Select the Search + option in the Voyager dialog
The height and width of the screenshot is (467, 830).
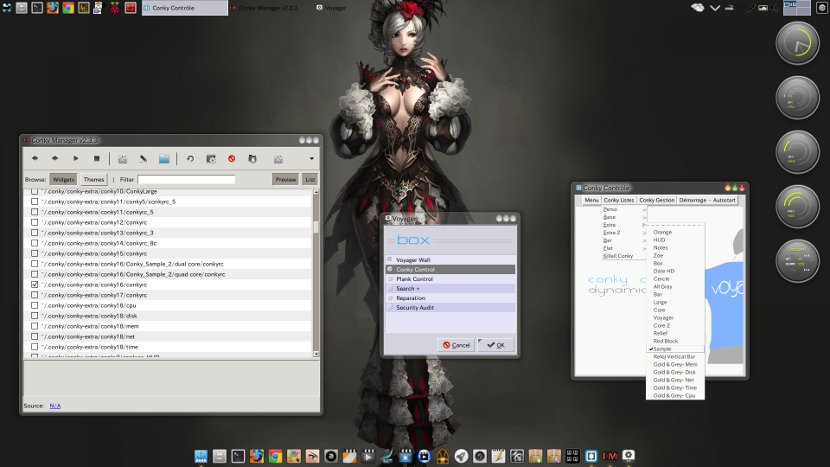[x=450, y=289]
